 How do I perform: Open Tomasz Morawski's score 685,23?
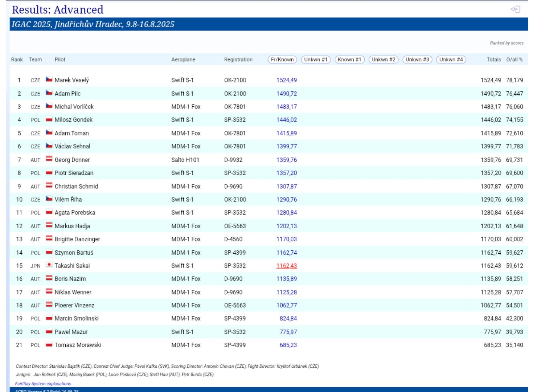point(288,345)
